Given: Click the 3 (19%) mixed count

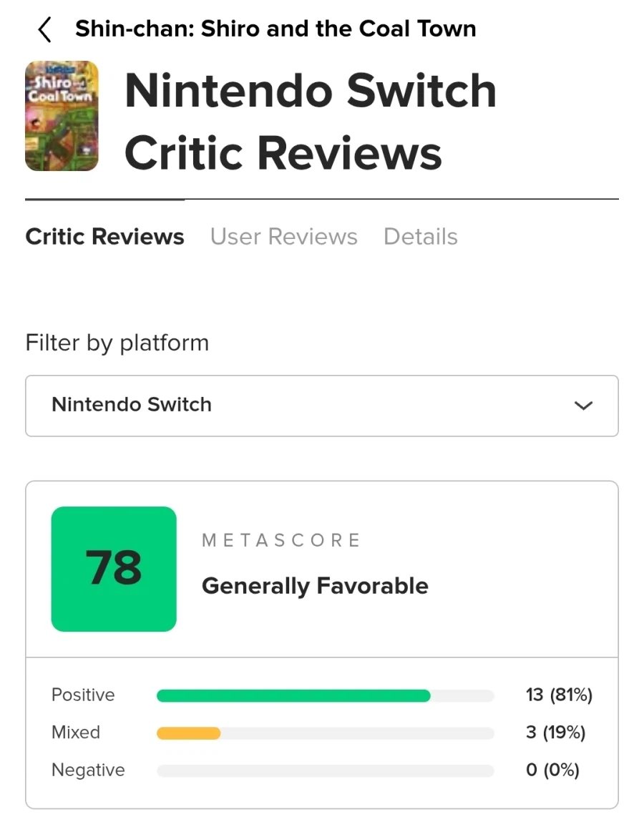Looking at the screenshot, I should pyautogui.click(x=555, y=733).
